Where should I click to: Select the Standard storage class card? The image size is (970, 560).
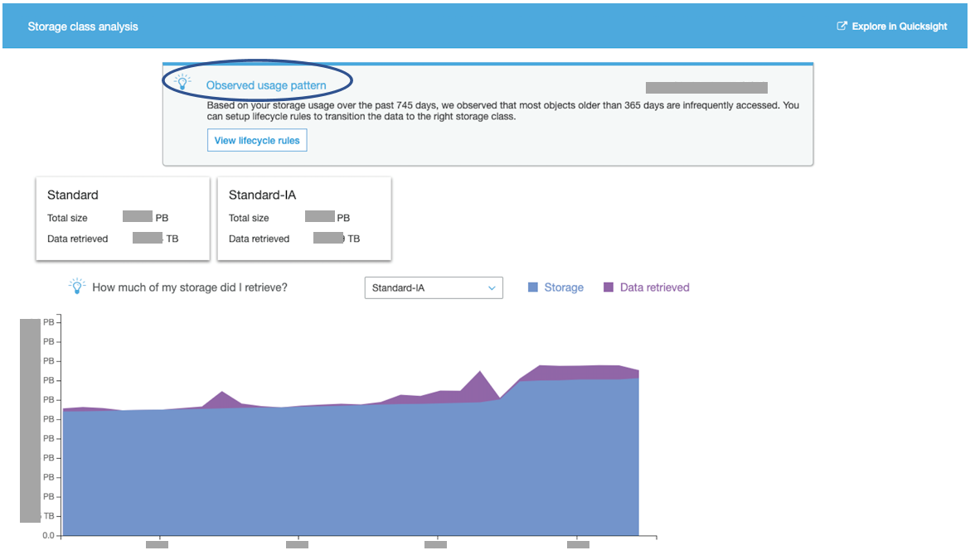pos(122,217)
